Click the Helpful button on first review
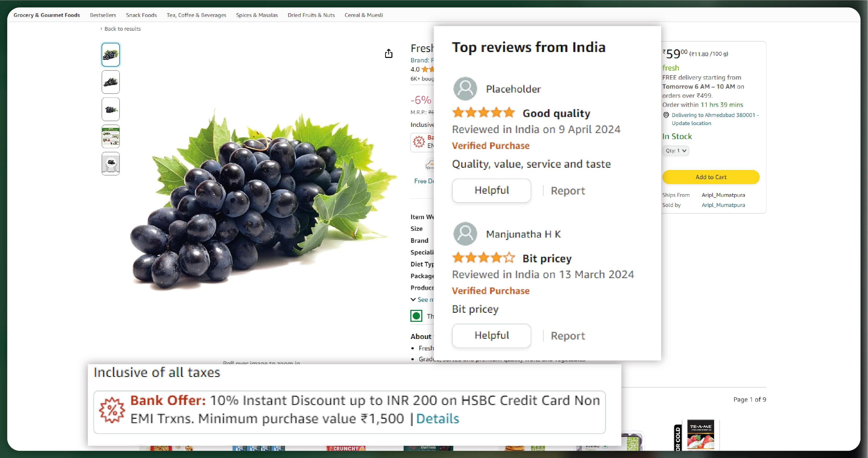 point(491,190)
